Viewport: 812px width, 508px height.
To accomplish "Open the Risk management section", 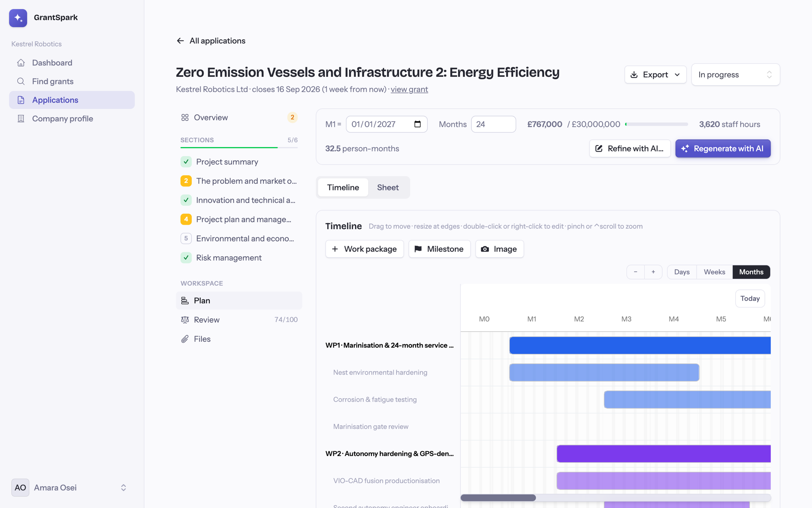I will click(x=239, y=258).
